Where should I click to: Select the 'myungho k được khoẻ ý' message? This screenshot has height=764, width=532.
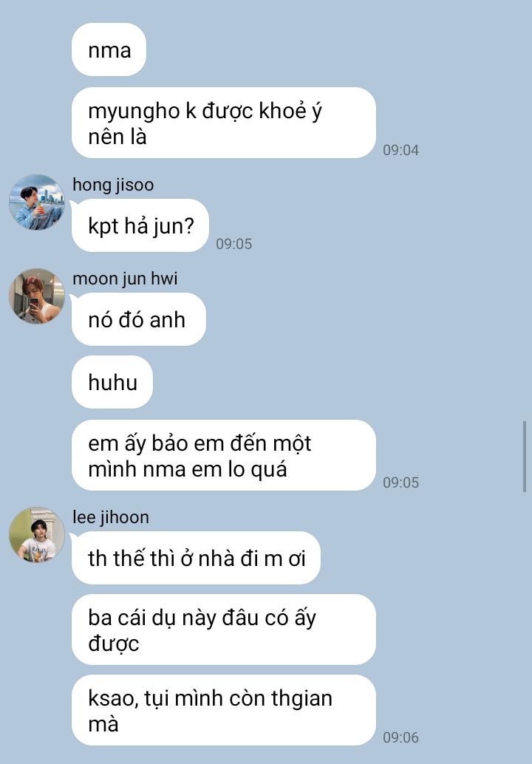tap(224, 123)
